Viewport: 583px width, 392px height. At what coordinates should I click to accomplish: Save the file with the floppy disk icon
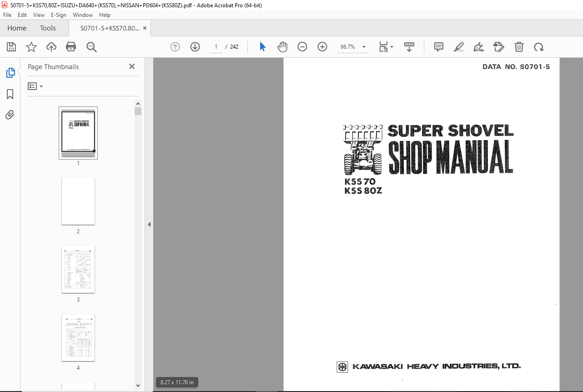point(11,47)
